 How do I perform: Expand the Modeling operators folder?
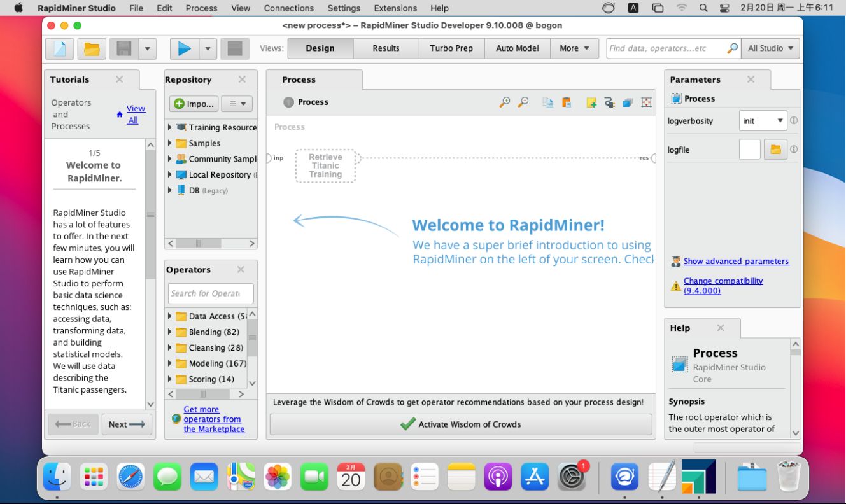point(170,363)
